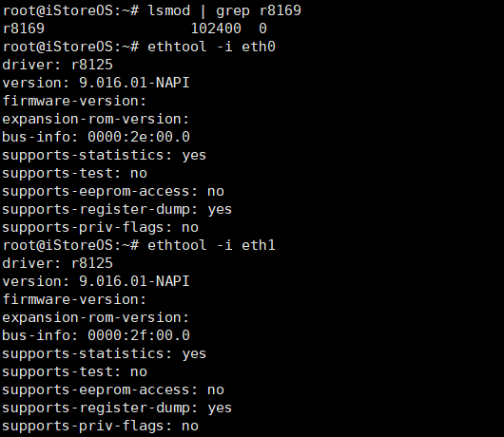The image size is (504, 437).
Task: Click the first 'supports-priv-flags: no' line
Action: [100, 228]
